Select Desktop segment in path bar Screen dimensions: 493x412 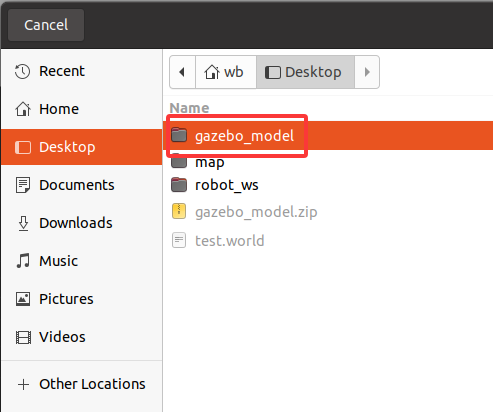[x=305, y=72]
